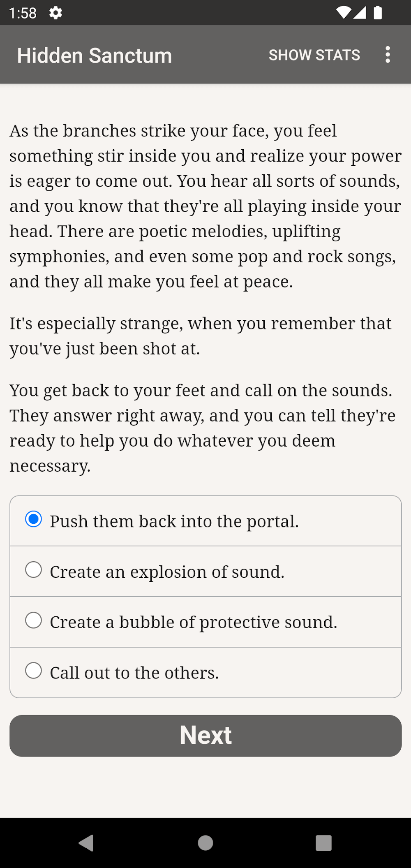Image resolution: width=411 pixels, height=868 pixels.
Task: Tap the battery icon in status bar
Action: (377, 13)
